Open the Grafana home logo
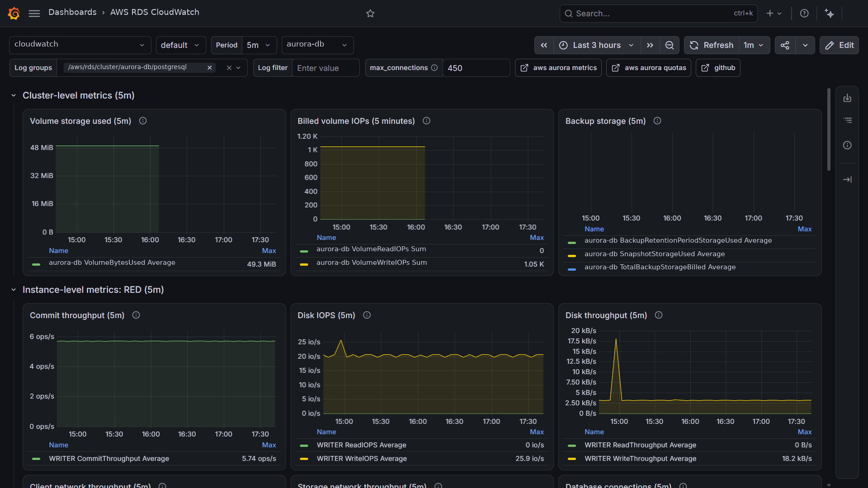This screenshot has height=488, width=868. pos(14,13)
